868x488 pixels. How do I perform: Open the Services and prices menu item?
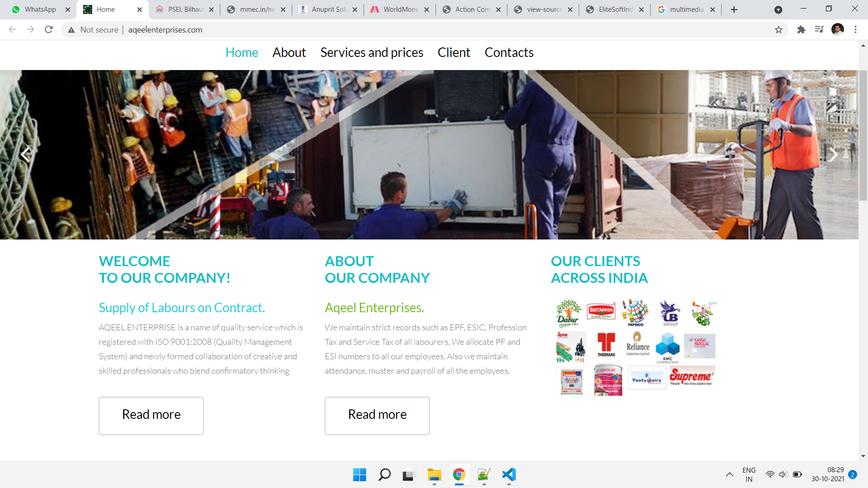point(372,52)
